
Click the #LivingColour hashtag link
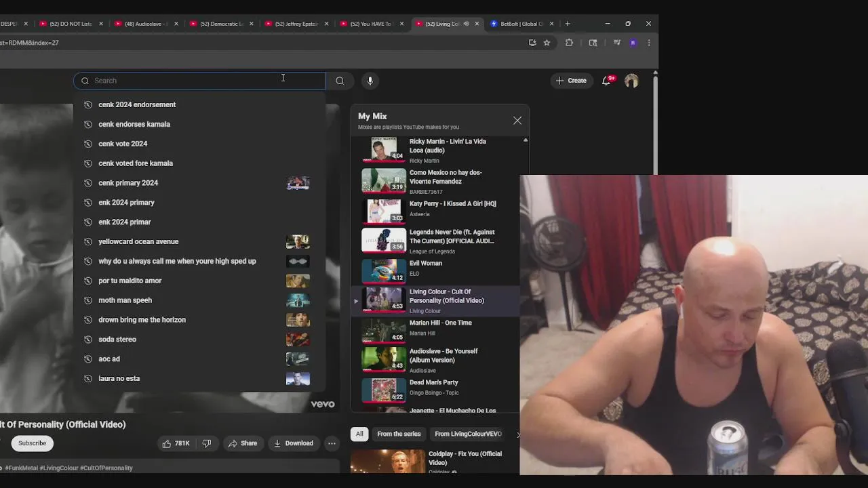pyautogui.click(x=59, y=468)
